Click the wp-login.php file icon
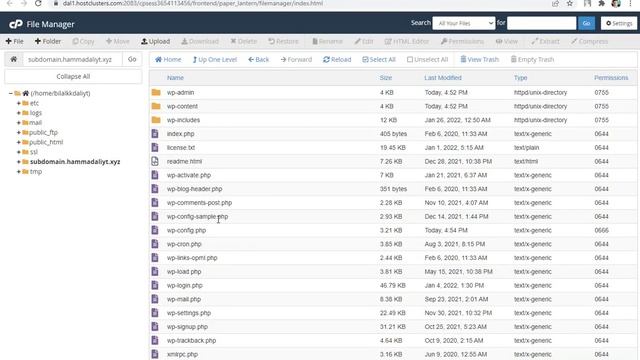Viewport: 640px width, 360px height. click(x=155, y=285)
